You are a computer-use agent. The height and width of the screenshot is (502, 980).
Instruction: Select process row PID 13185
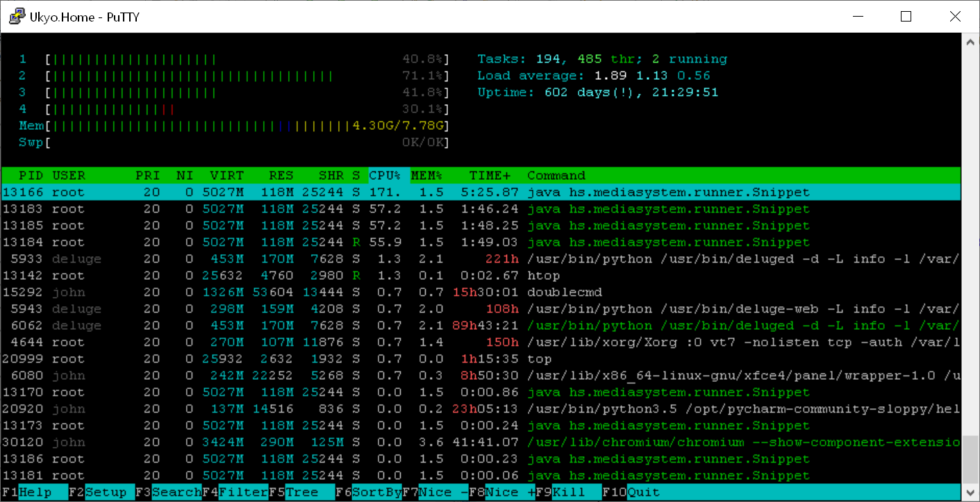[x=481, y=226]
